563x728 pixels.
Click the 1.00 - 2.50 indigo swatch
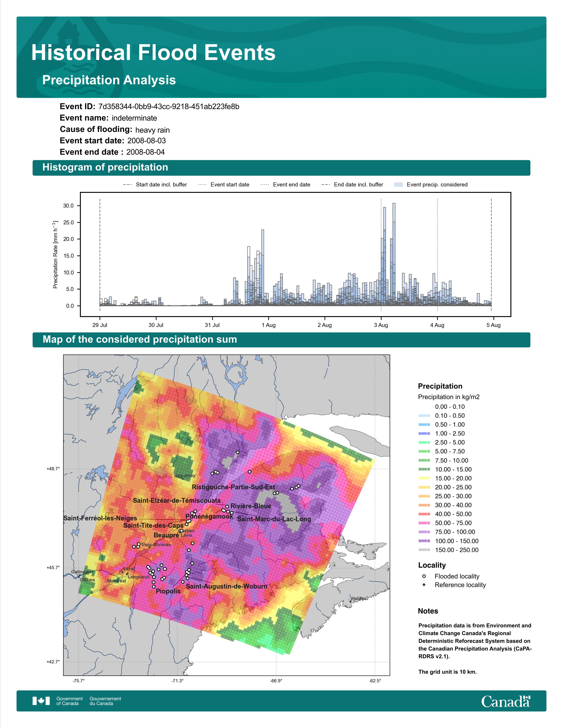tap(424, 433)
